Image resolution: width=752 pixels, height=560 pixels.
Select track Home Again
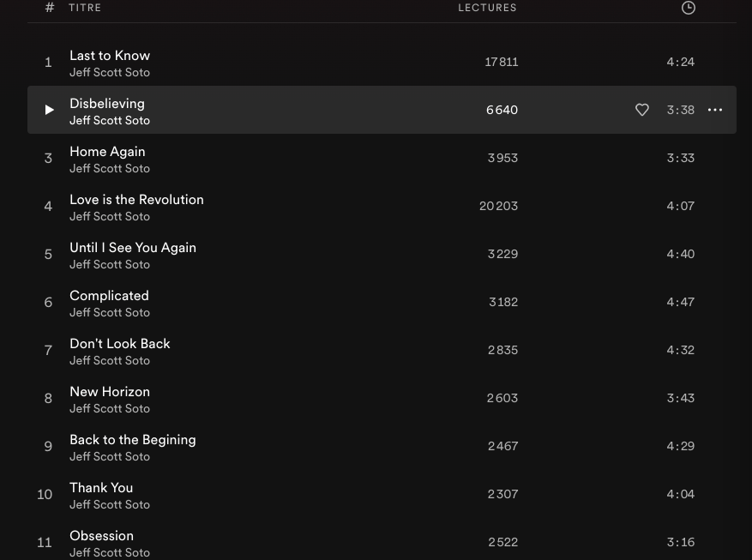point(107,152)
